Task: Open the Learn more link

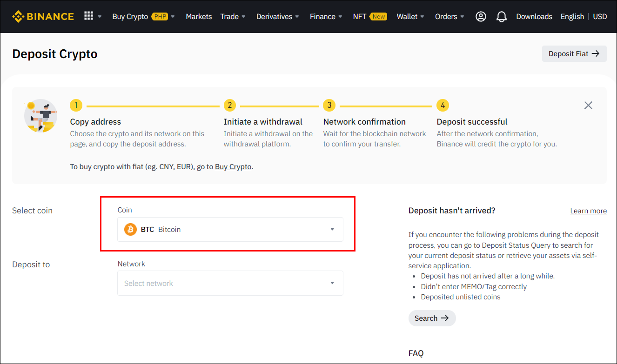Action: [x=588, y=211]
